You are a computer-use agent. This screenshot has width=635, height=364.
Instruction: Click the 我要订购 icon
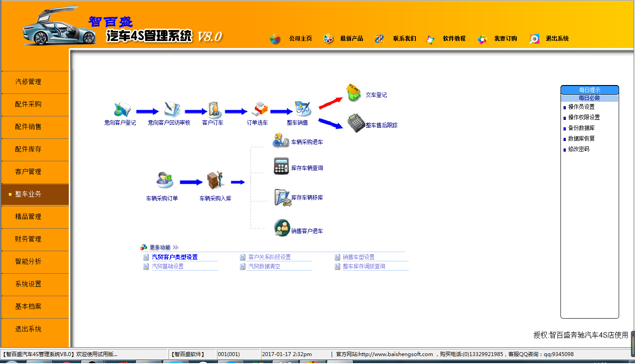pyautogui.click(x=482, y=39)
